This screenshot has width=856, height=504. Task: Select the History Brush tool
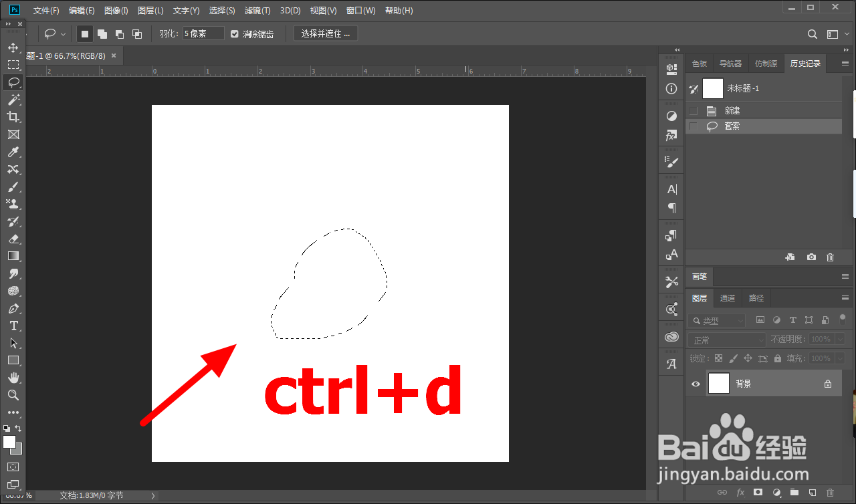click(13, 221)
